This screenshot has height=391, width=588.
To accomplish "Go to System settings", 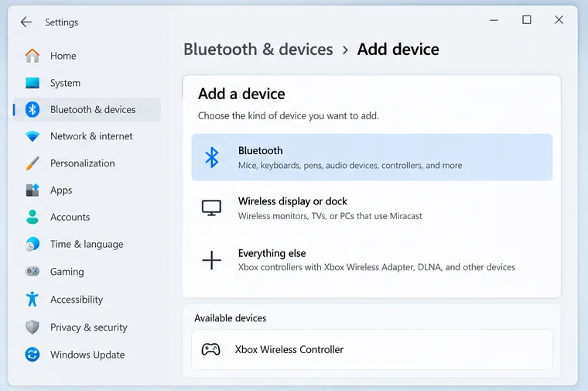I will [87, 83].
